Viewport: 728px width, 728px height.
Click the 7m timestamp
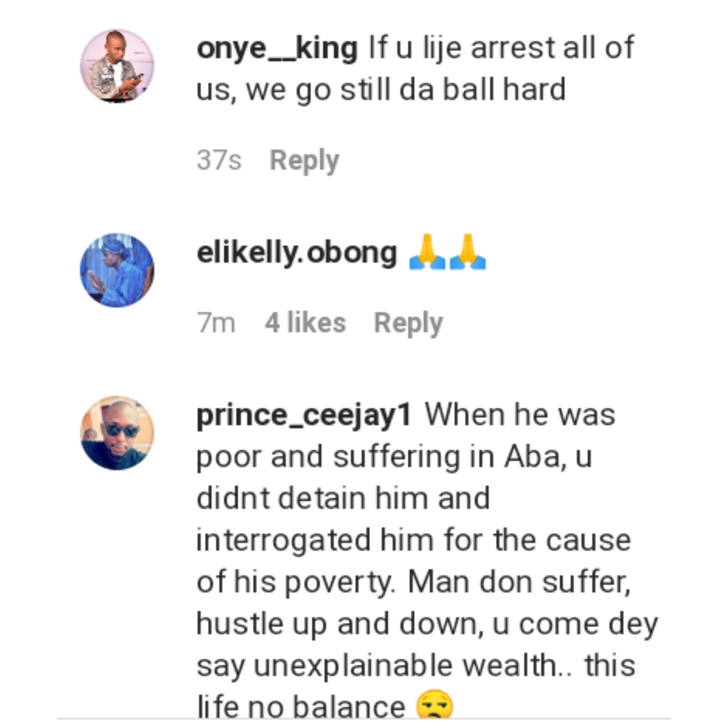click(216, 323)
